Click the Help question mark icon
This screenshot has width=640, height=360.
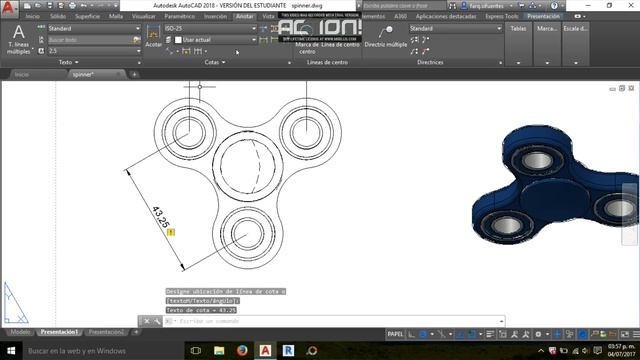(554, 6)
